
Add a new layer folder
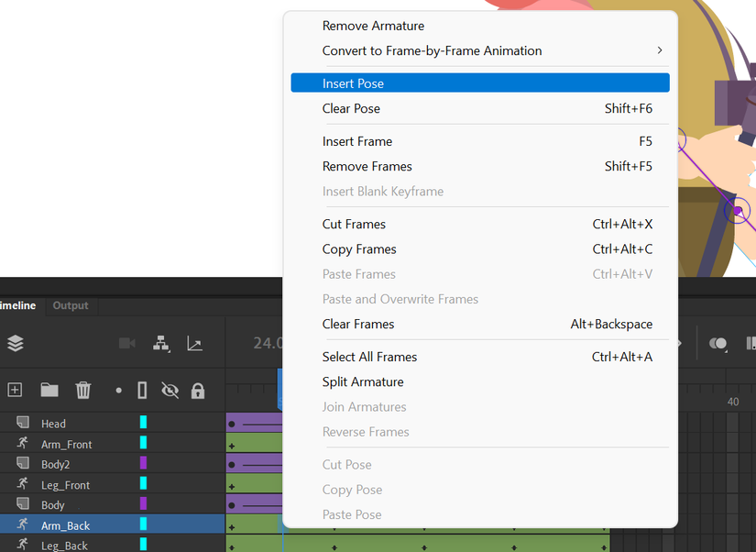point(49,390)
